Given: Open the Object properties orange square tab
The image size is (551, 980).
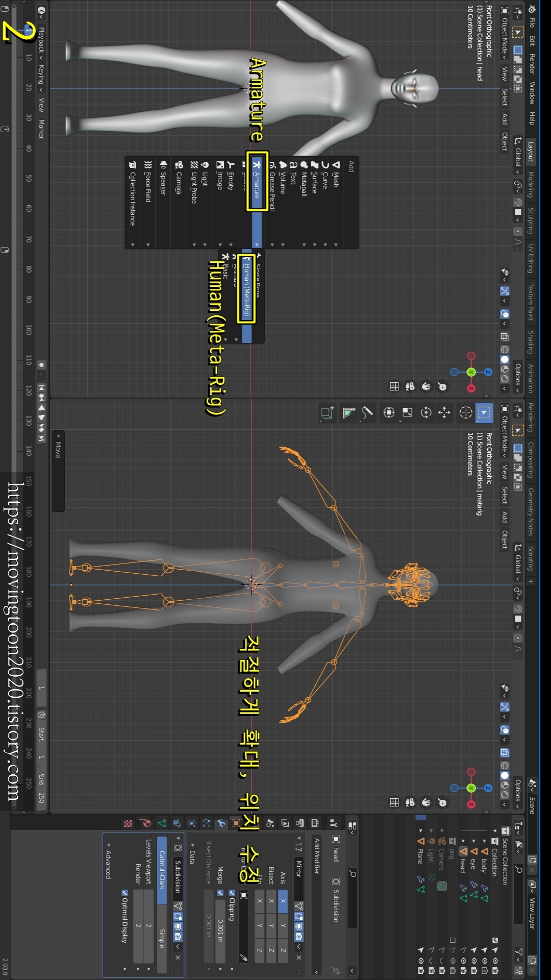Looking at the screenshot, I should pos(236,823).
